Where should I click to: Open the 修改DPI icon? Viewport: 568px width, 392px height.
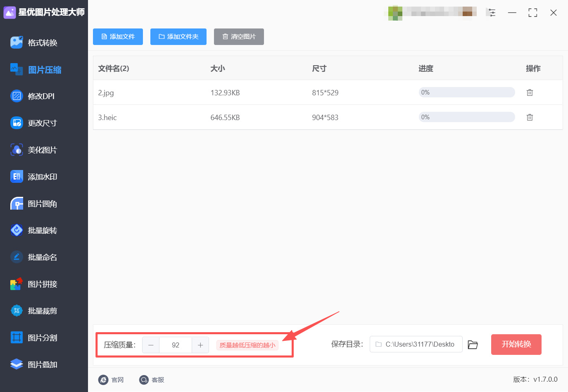[x=17, y=96]
